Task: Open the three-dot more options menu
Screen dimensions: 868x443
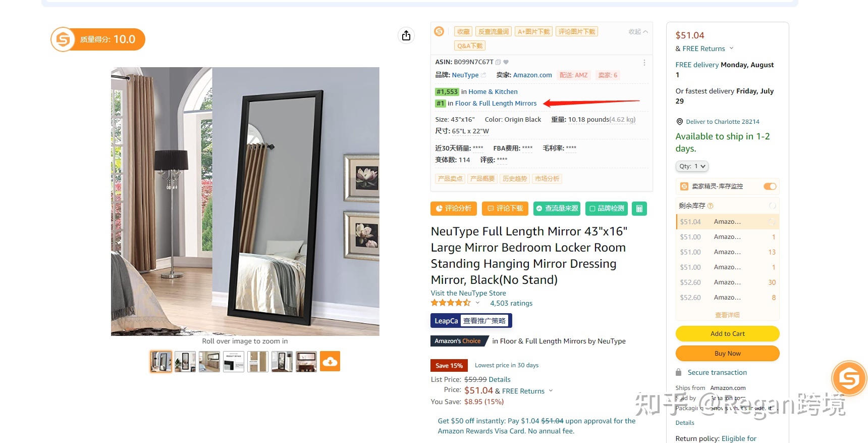Action: pos(644,63)
